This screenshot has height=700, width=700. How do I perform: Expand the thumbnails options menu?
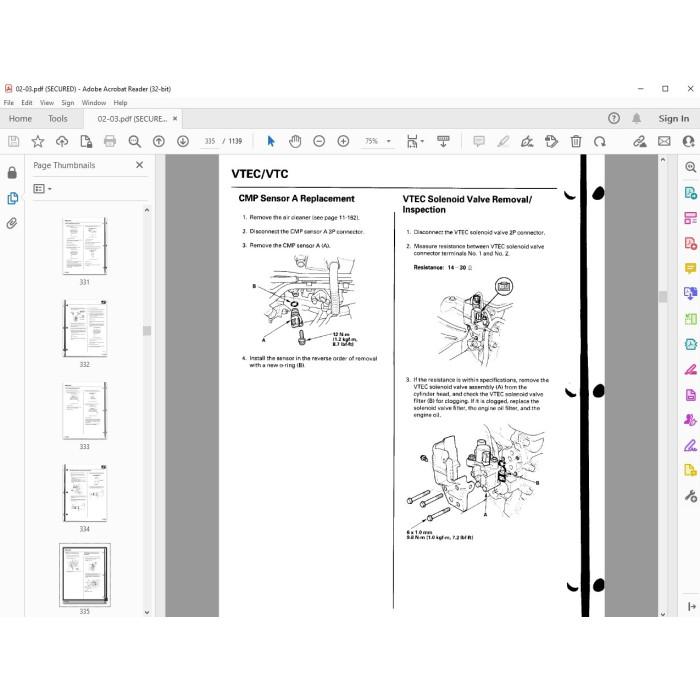coord(42,189)
